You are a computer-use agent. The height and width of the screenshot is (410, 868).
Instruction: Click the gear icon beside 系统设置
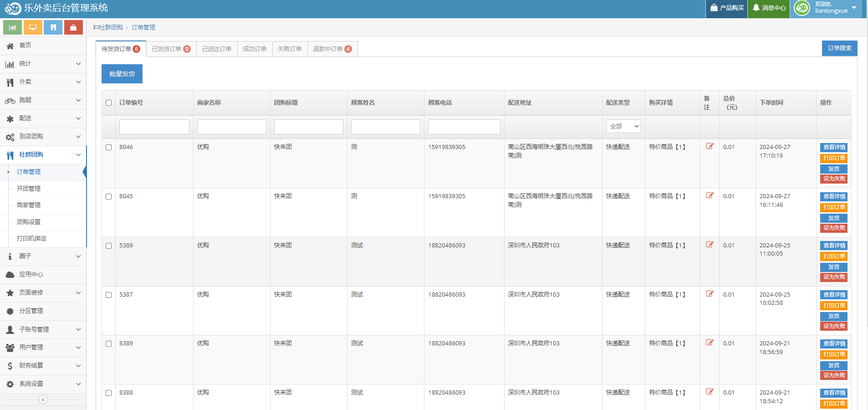(x=10, y=384)
